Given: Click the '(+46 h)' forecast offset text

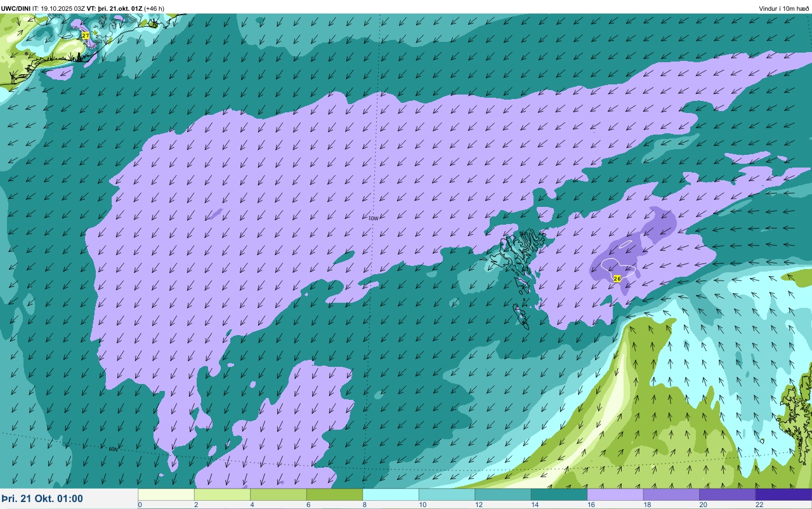Looking at the screenshot, I should tap(154, 8).
